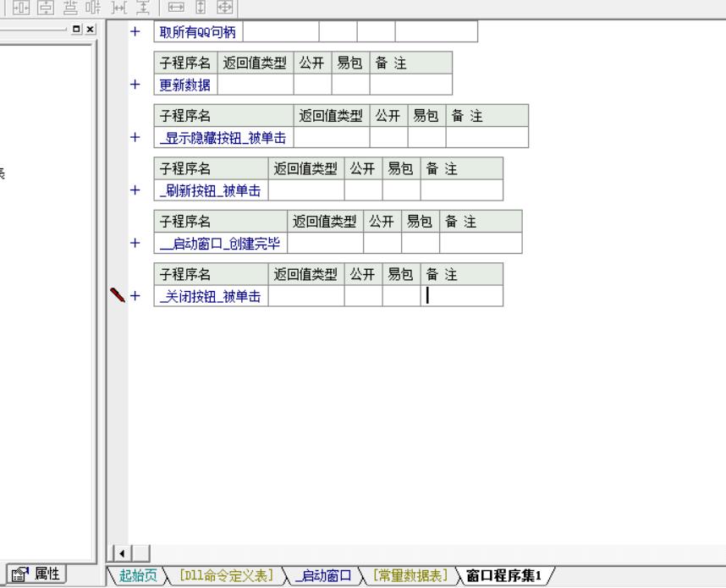Click the make same height toolbar icon
This screenshot has height=588, width=726.
coord(201,8)
